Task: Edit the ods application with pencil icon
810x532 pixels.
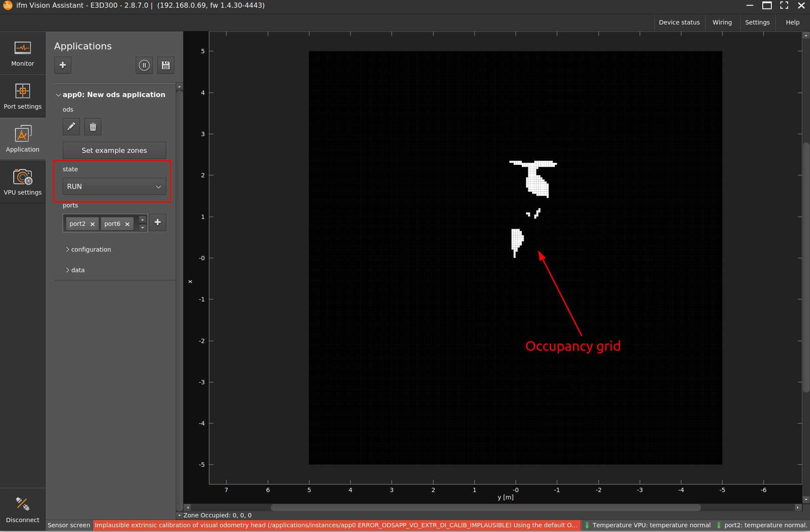Action: (x=71, y=127)
